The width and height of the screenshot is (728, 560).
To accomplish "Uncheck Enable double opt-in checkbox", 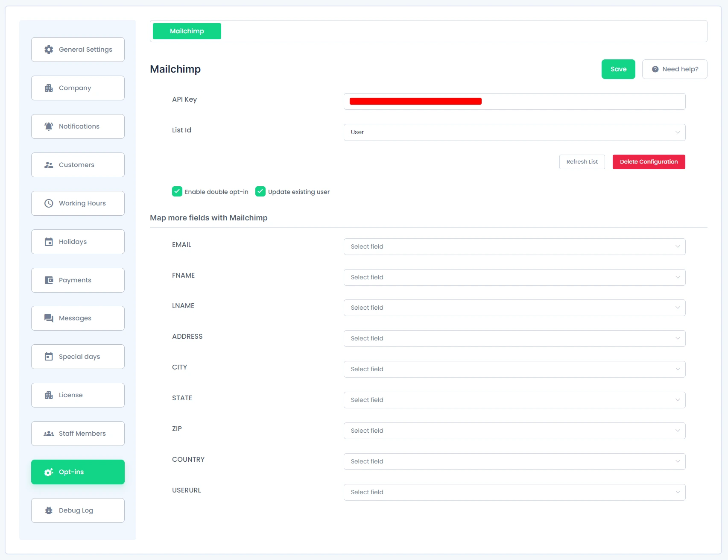I will [x=177, y=191].
